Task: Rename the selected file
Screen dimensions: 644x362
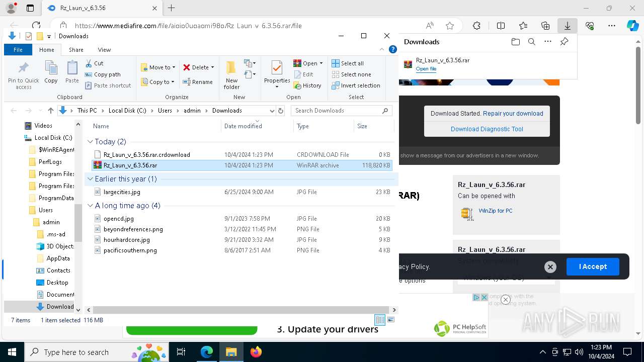Action: point(198,82)
